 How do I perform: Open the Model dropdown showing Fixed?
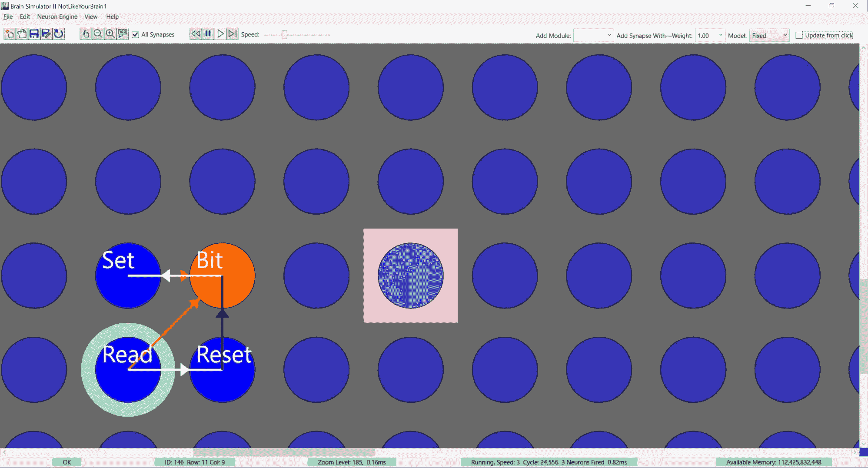point(769,36)
